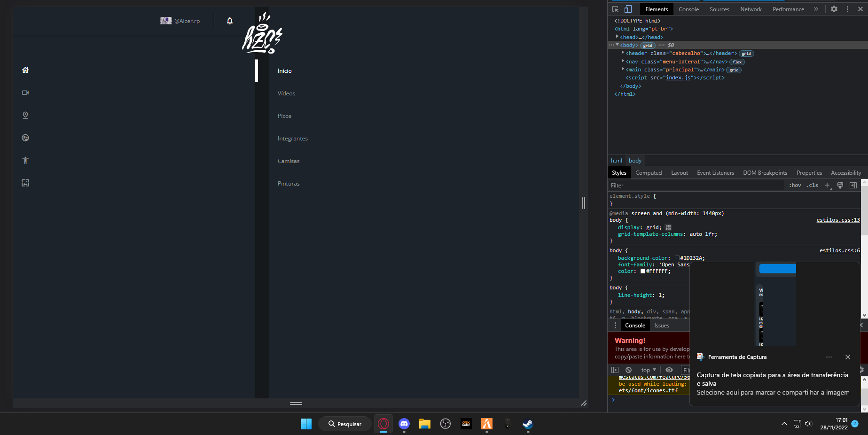Toggle flex badge on nav menu-lateral

point(737,62)
